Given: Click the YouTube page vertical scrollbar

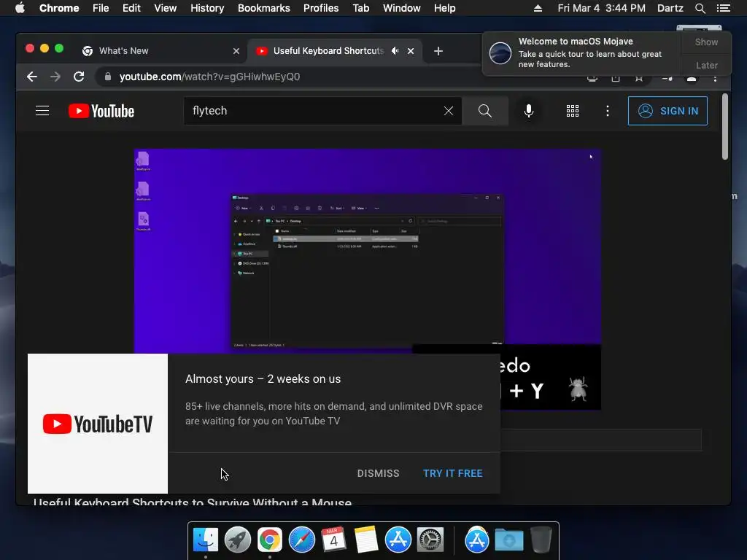Looking at the screenshot, I should 725,127.
